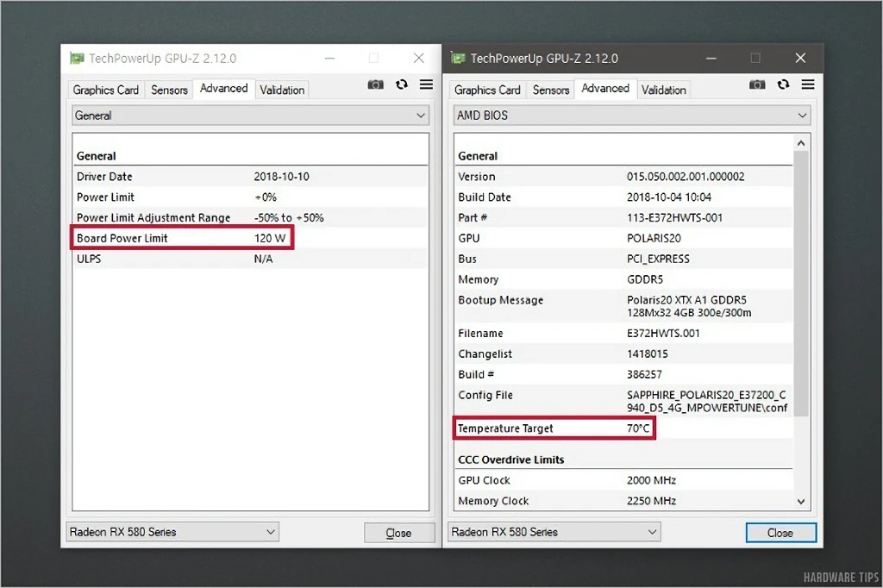Viewport: 883px width, 588px height.
Task: Click the screenshot camera icon in the left GPU-Z window
Action: coord(376,84)
